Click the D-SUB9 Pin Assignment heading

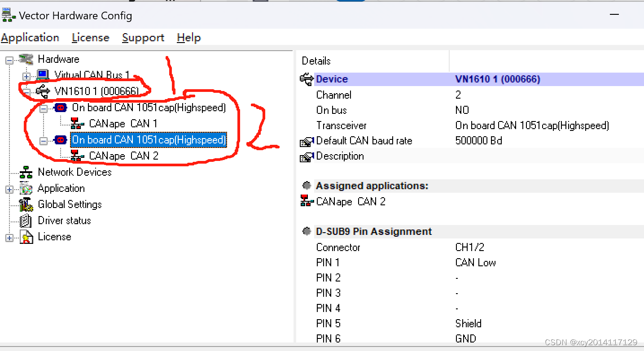[x=374, y=231]
